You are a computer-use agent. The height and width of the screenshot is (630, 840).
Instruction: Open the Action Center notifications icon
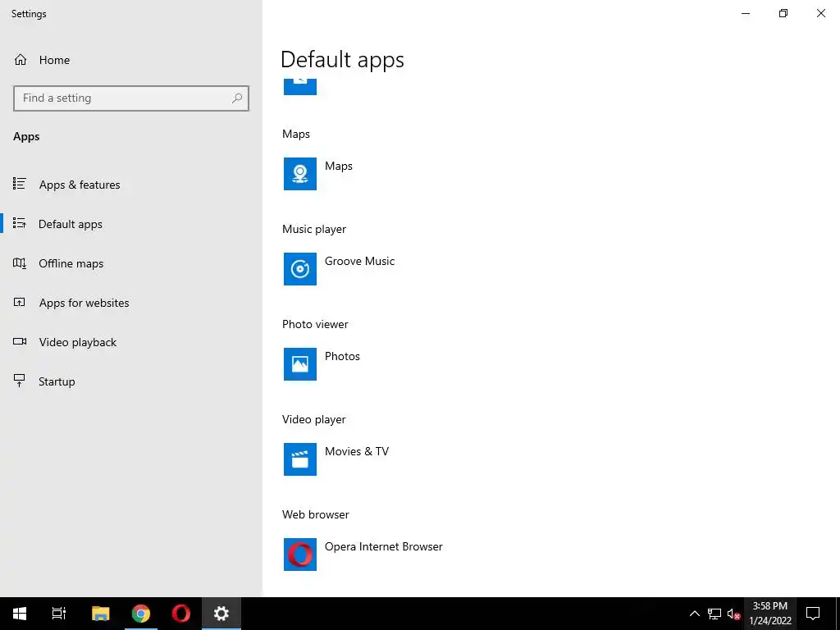pos(813,614)
